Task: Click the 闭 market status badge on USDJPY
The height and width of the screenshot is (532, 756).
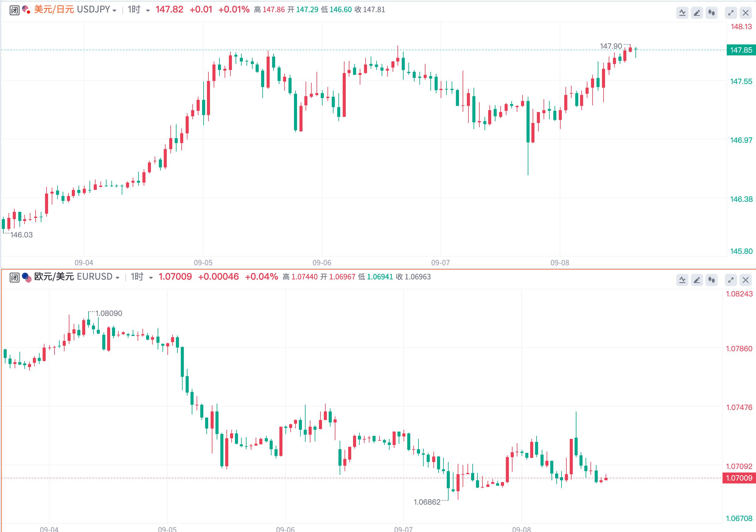Action: click(x=15, y=10)
